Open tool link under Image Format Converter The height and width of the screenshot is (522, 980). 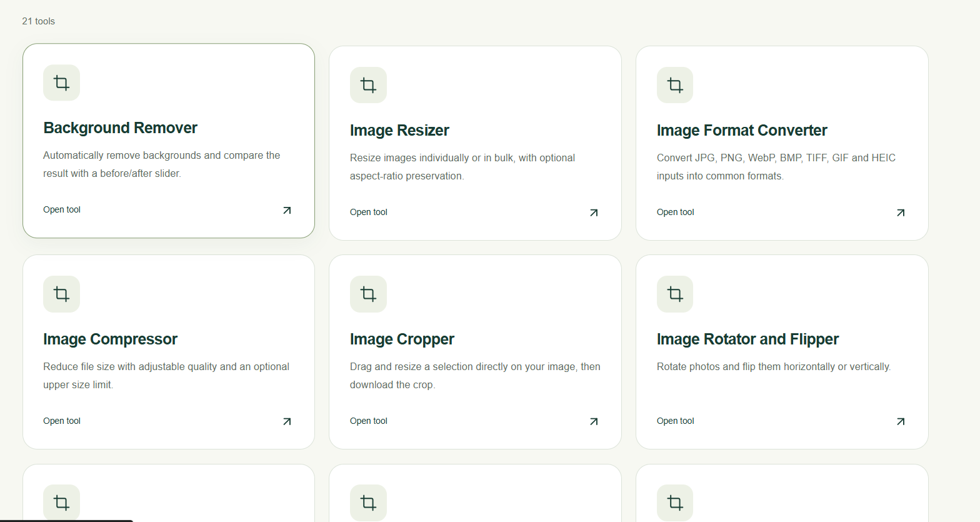(x=676, y=212)
